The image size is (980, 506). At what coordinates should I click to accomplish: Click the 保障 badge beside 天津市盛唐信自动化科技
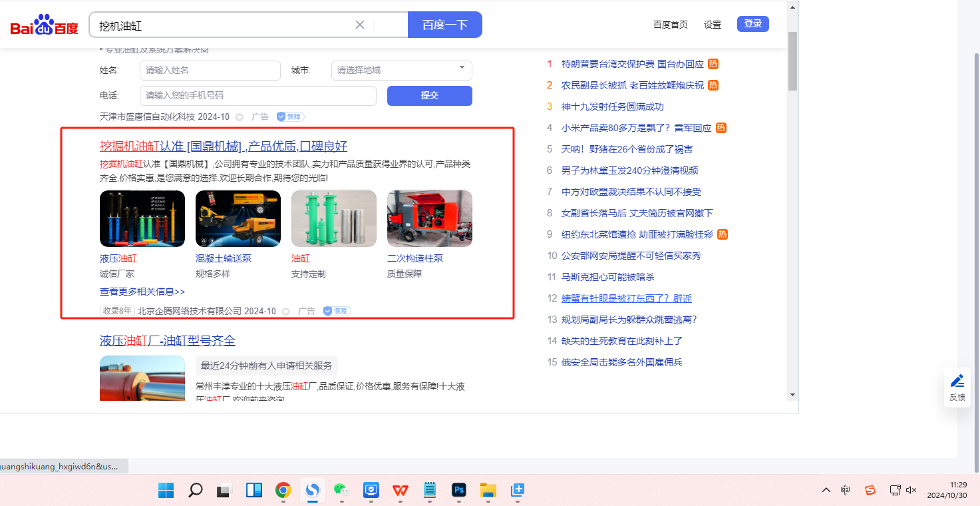coord(290,117)
